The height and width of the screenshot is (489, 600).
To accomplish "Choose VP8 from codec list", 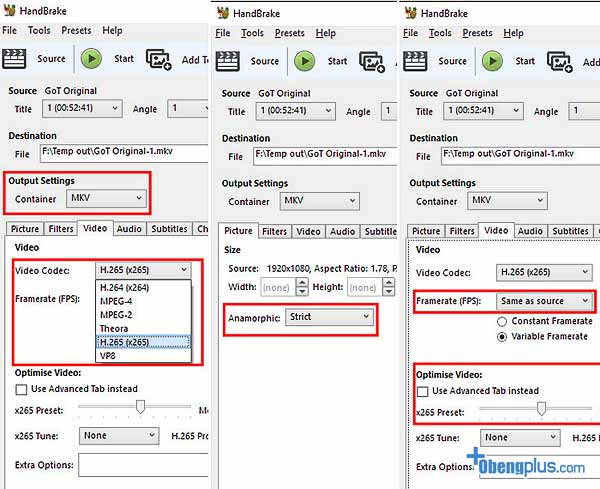I will point(143,356).
